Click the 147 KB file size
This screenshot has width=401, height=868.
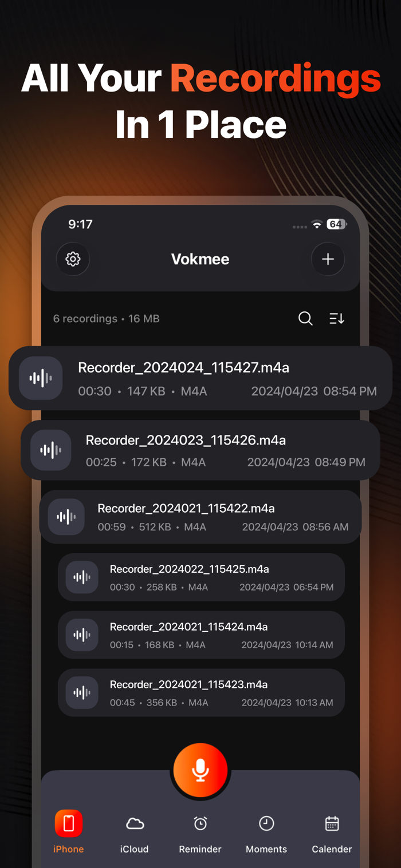(x=146, y=391)
